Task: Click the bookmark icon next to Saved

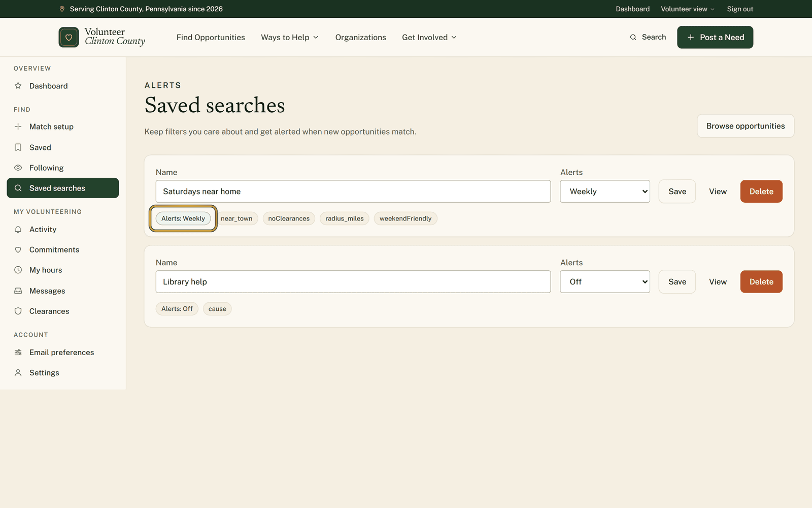Action: [x=18, y=147]
